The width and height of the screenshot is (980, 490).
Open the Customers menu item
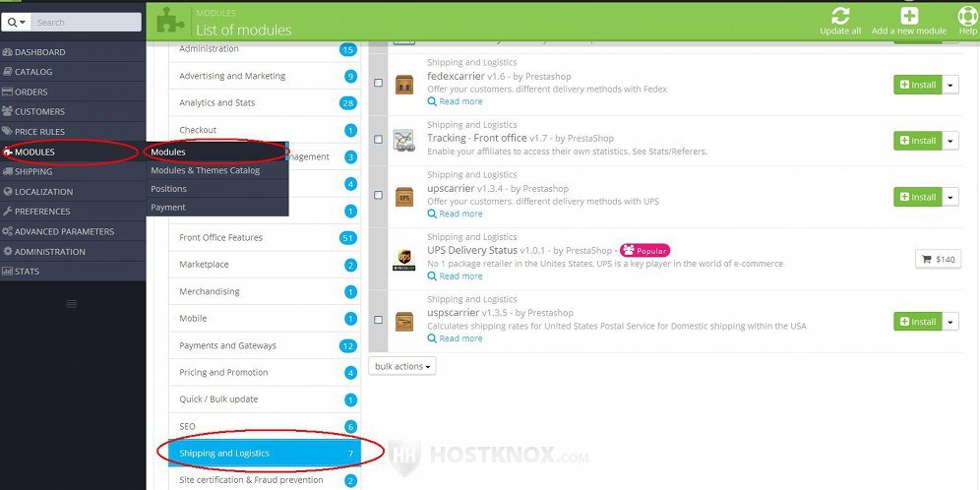coord(73,112)
